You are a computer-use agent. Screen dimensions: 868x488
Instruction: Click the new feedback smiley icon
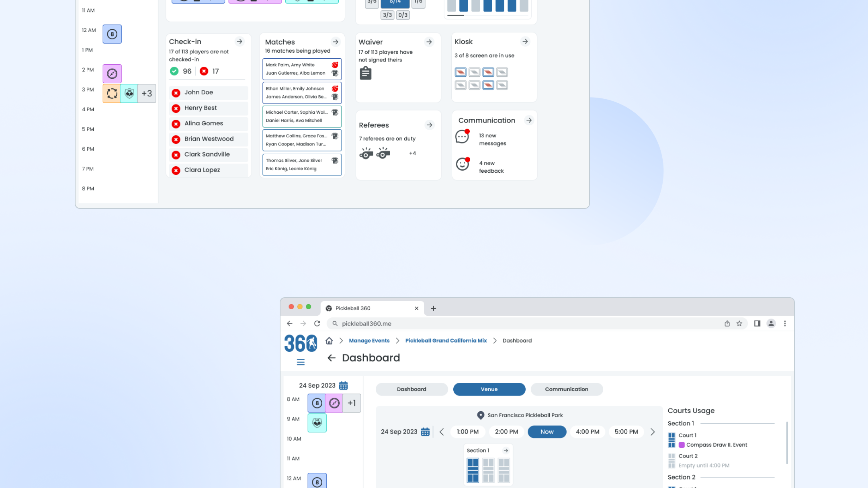(x=463, y=164)
